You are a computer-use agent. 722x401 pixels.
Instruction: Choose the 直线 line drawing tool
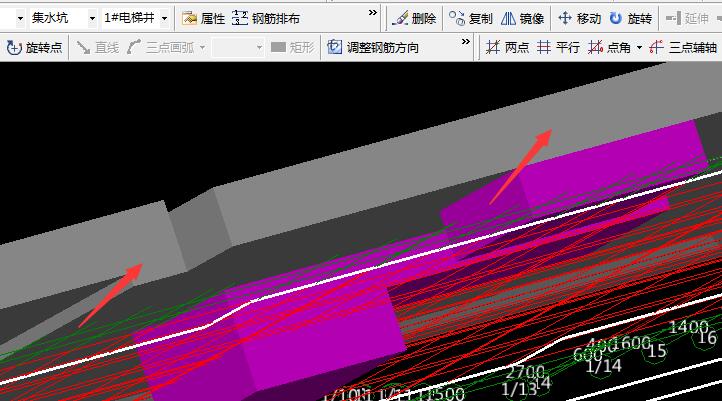[x=98, y=47]
